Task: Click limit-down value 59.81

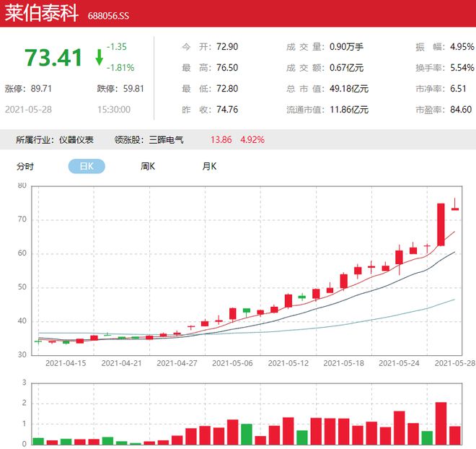Action: point(133,89)
